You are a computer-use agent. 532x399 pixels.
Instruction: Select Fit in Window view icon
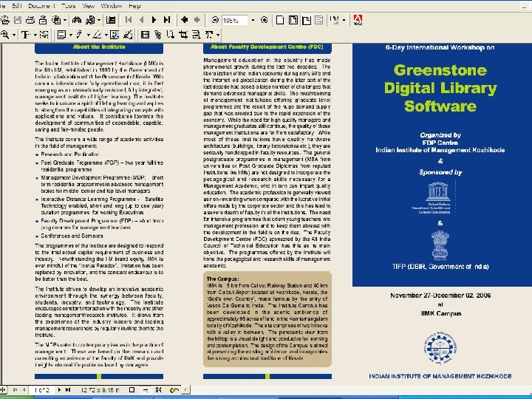[x=293, y=21]
